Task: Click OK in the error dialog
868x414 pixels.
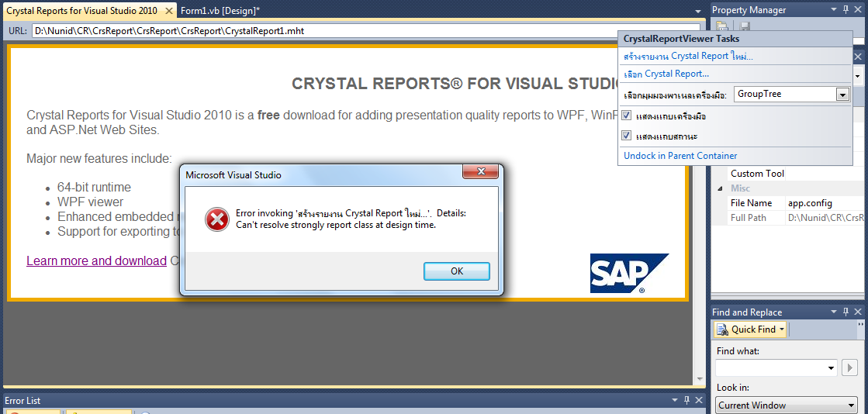Action: tap(457, 271)
